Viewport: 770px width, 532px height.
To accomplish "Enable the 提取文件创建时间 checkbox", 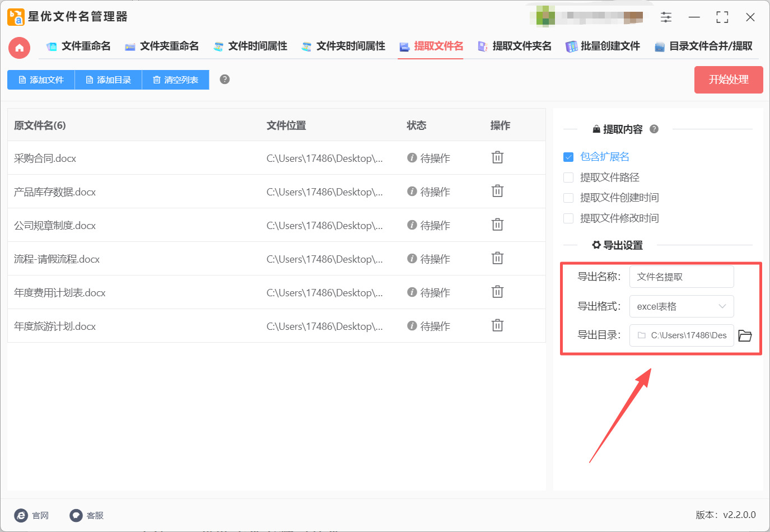I will (568, 198).
